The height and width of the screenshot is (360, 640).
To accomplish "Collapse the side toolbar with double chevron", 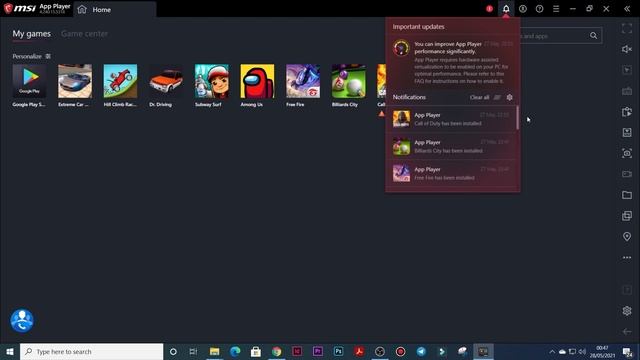I will click(627, 9).
